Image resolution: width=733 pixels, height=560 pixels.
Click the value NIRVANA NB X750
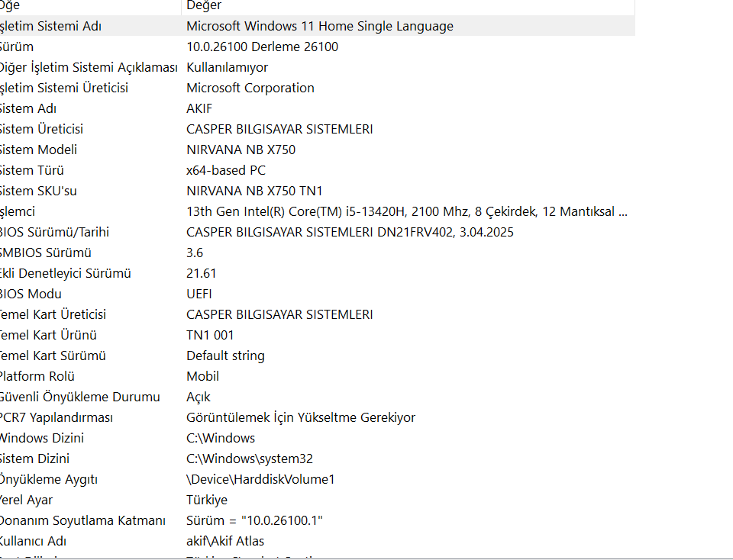click(241, 150)
